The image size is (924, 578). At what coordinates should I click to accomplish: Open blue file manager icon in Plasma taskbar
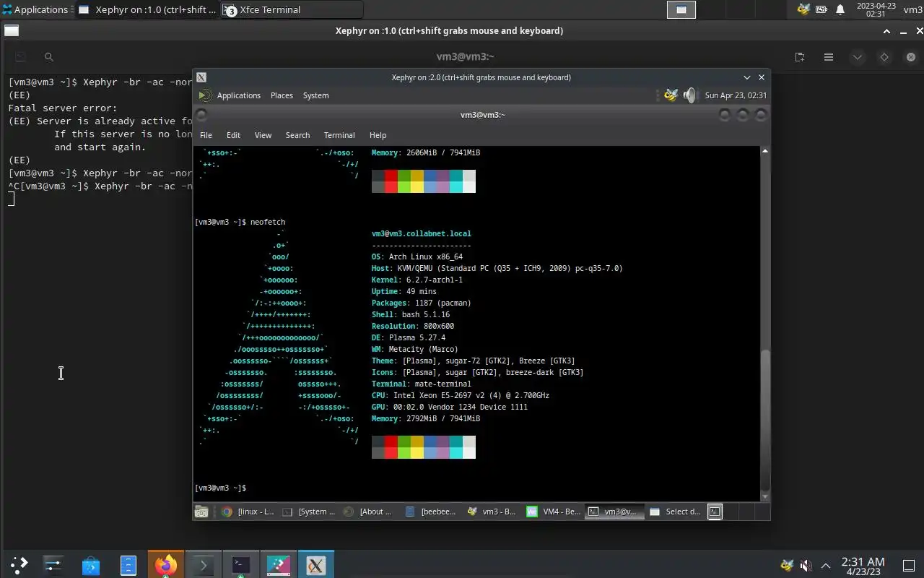pos(128,565)
